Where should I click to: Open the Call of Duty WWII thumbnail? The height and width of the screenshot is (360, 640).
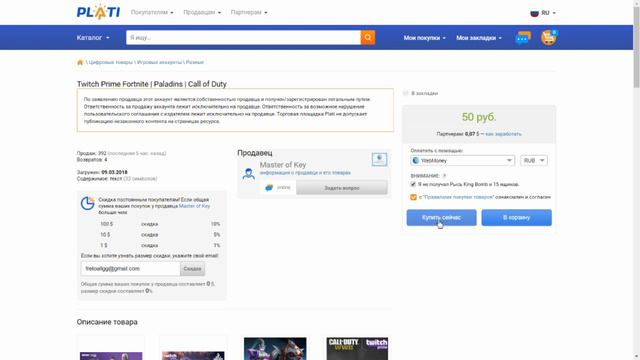click(357, 349)
